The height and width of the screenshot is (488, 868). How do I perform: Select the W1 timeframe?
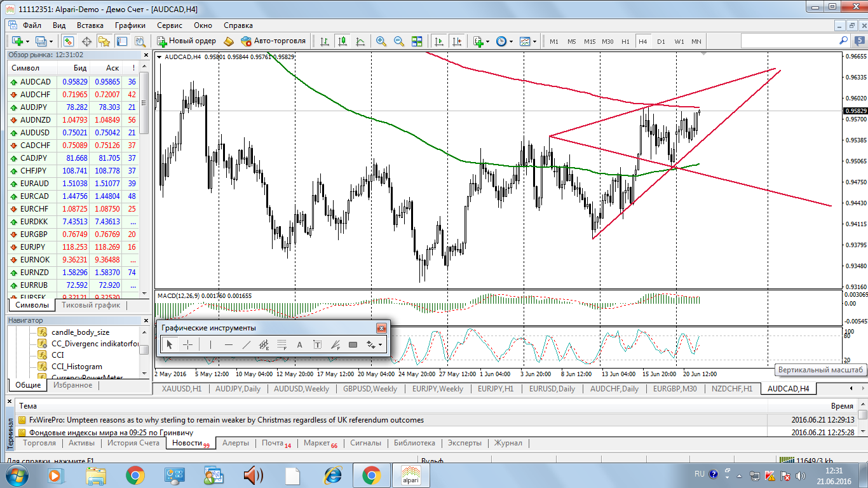[679, 41]
